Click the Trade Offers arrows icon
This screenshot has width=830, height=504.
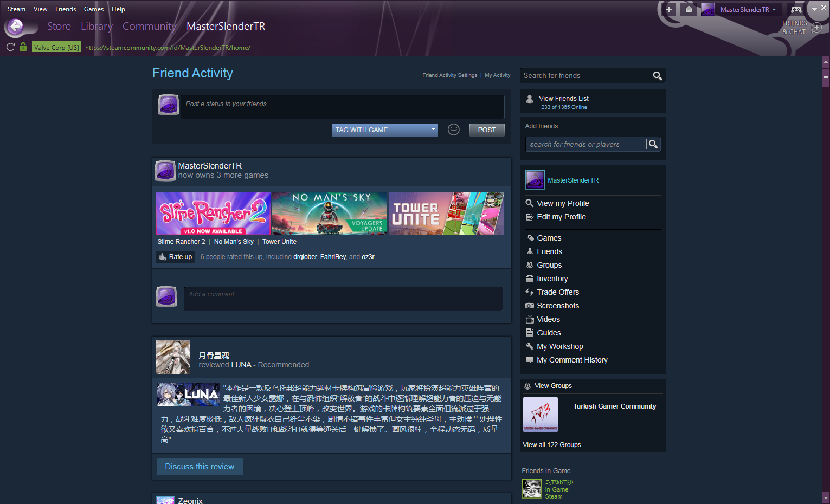coord(530,292)
